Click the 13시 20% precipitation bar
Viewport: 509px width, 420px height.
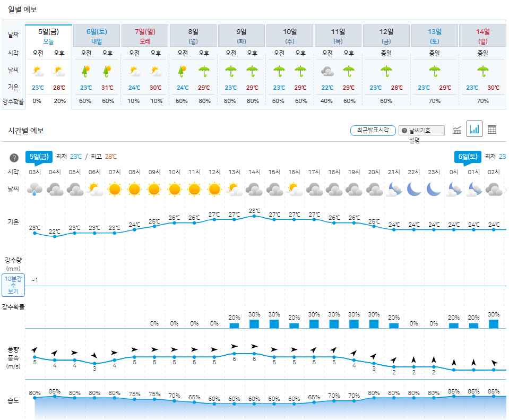[x=234, y=325]
